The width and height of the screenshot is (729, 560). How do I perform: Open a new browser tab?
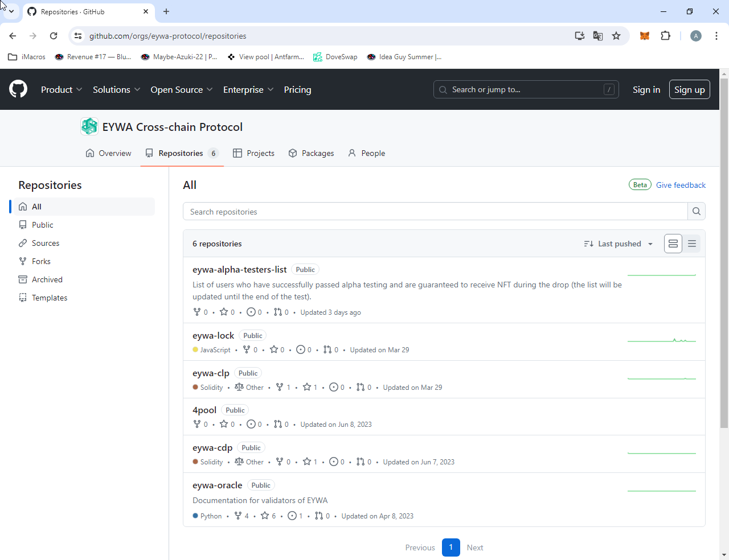point(166,11)
